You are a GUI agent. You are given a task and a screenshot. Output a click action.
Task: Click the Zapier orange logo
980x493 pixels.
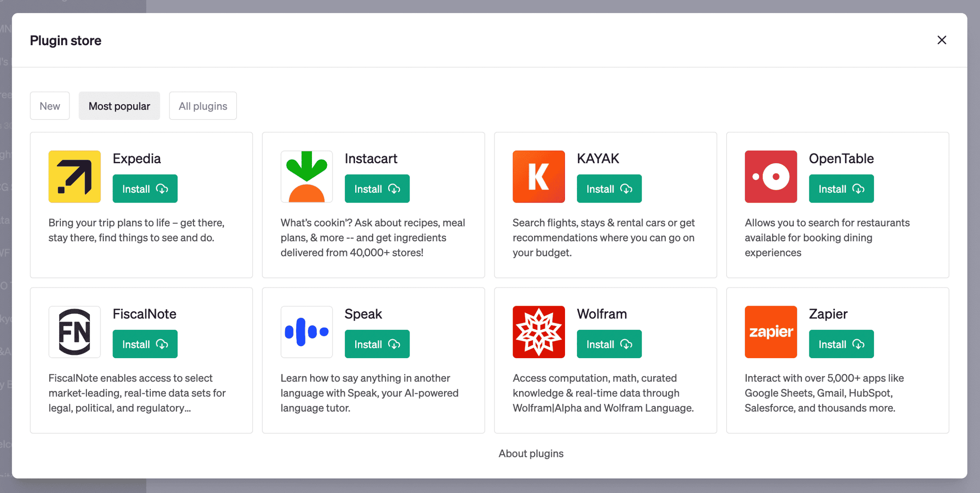pos(770,332)
